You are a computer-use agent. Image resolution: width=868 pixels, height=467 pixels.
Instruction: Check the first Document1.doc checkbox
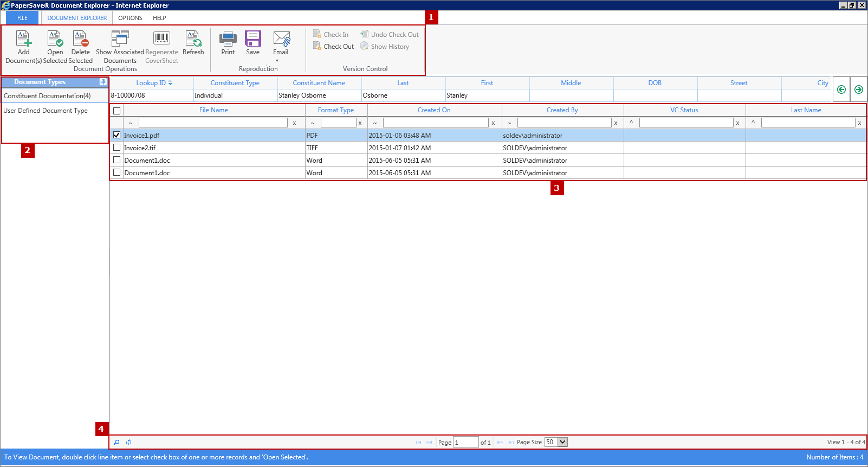click(x=116, y=159)
